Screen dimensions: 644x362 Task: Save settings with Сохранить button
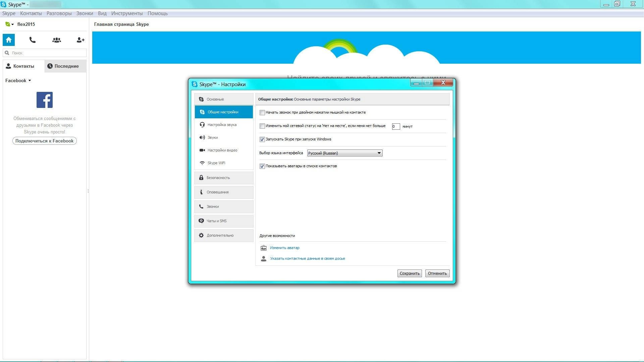410,274
